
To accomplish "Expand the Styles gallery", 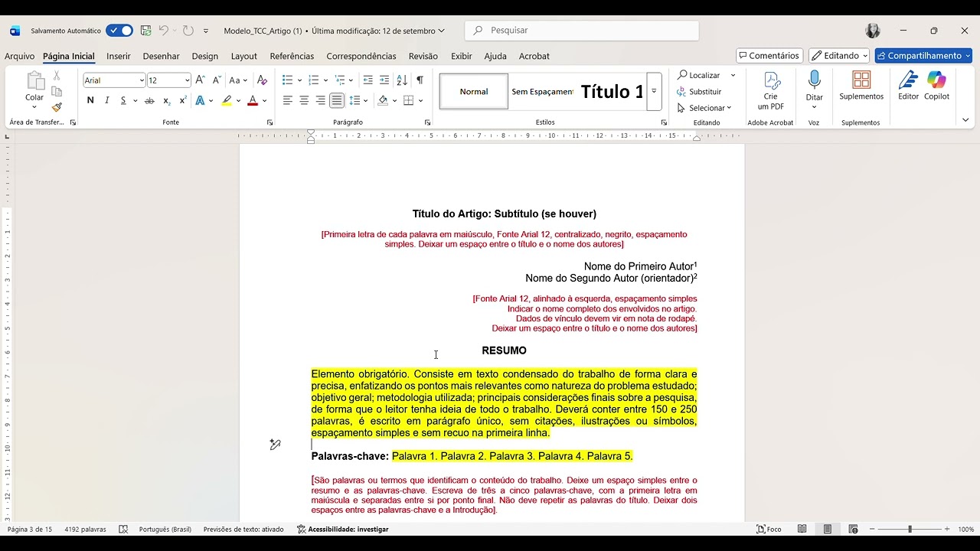I will (654, 92).
